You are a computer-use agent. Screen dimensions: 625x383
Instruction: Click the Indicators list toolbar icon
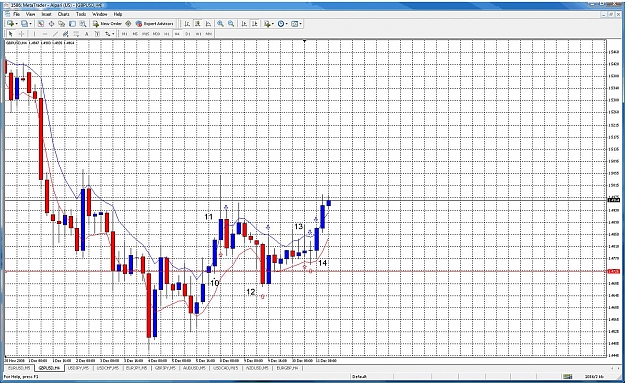[267, 24]
